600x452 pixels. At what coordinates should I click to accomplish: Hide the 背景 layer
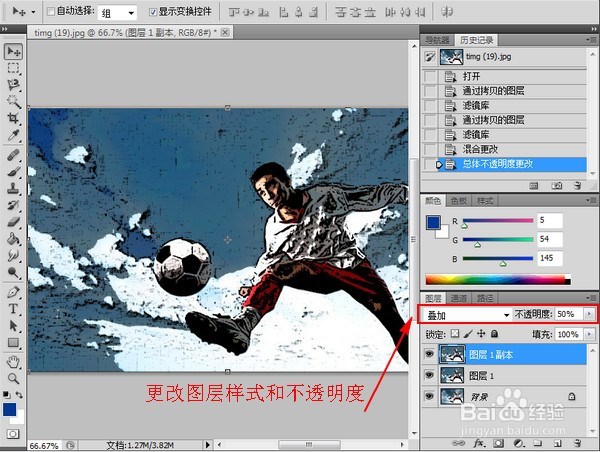pos(429,396)
